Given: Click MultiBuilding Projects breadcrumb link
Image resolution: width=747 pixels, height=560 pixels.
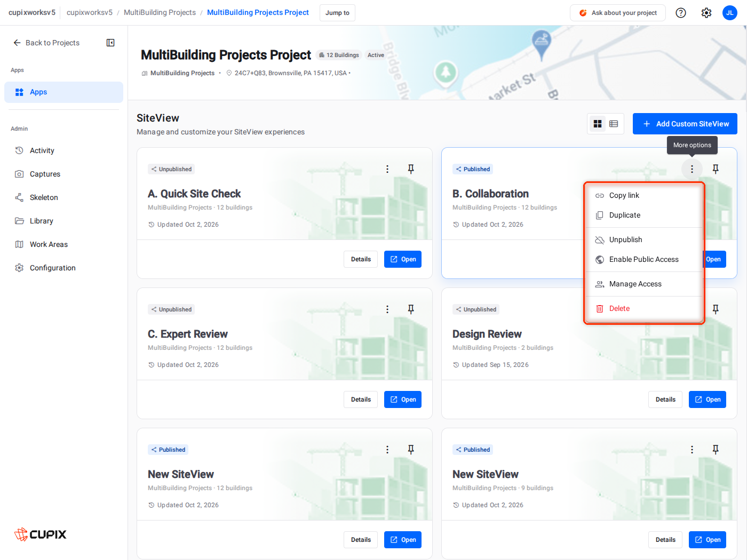Looking at the screenshot, I should point(160,12).
